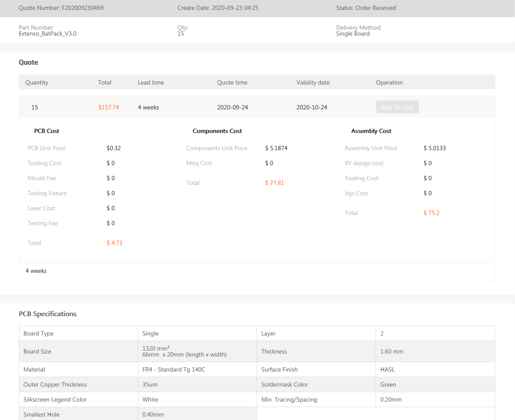
Task: Click the Quote section heading
Action: pyautogui.click(x=28, y=62)
